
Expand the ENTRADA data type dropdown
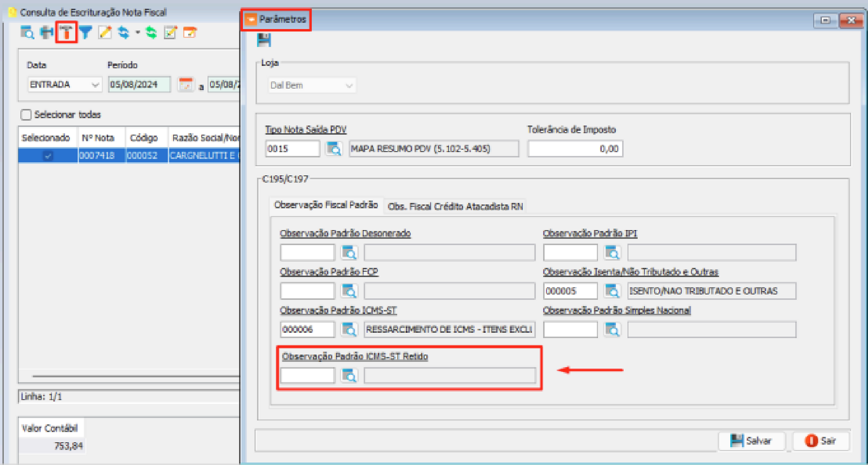click(x=95, y=85)
